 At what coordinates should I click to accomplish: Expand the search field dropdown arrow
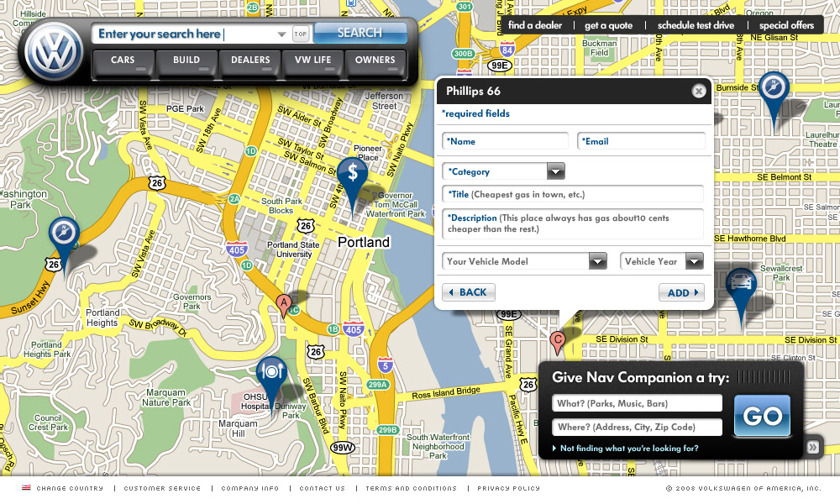coord(281,34)
